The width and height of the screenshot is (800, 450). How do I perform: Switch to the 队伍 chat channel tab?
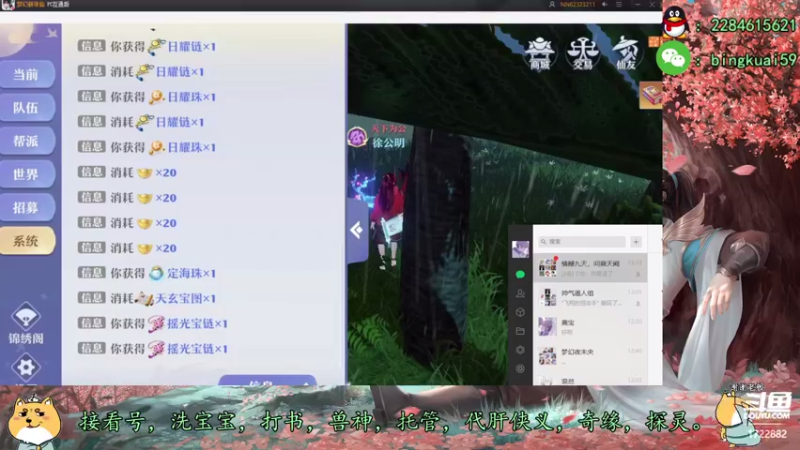pyautogui.click(x=27, y=108)
